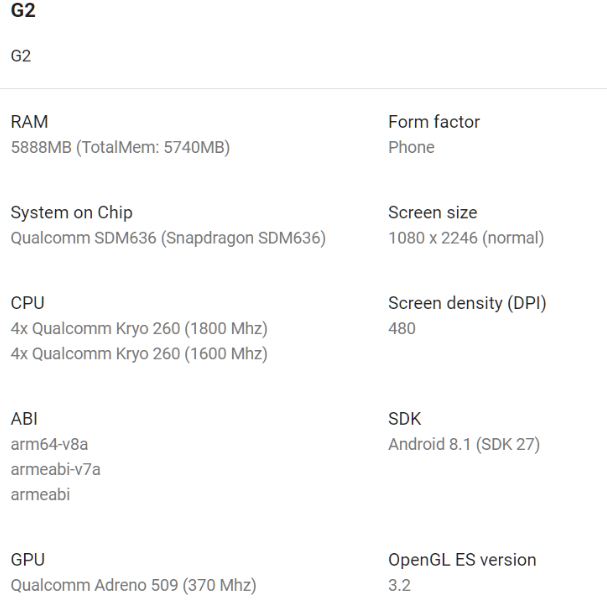Screen dimensions: 607x613
Task: Select the OpenGL ES version 3.2 value
Action: tap(399, 585)
